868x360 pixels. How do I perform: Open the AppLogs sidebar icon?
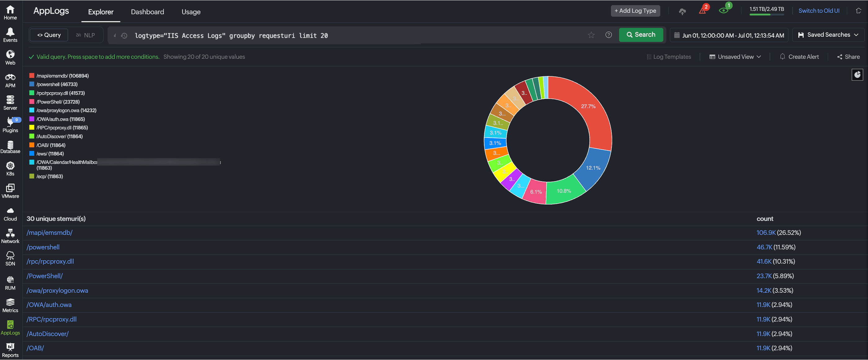tap(10, 328)
